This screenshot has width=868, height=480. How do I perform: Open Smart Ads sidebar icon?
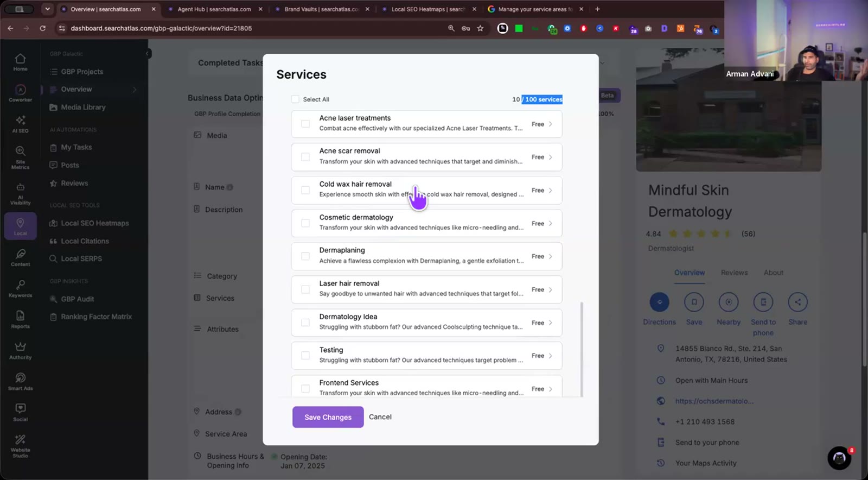[x=20, y=381]
